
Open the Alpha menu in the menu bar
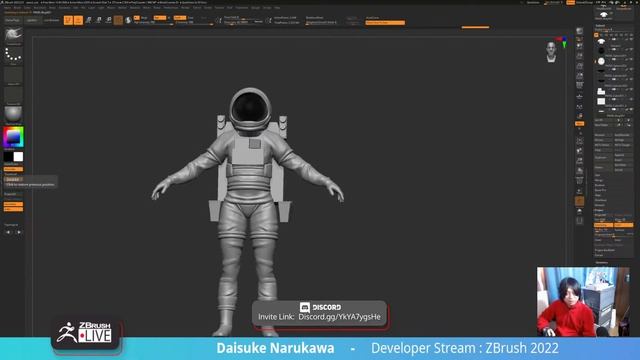(x=7, y=7)
